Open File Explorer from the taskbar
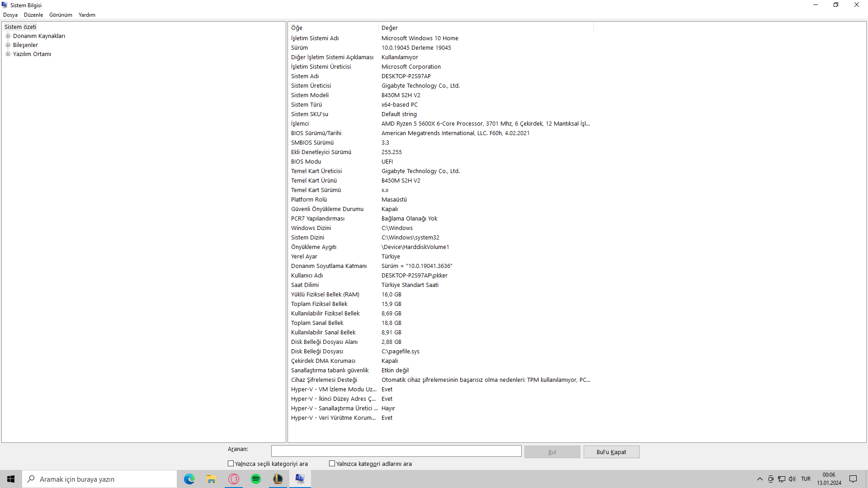 (x=211, y=479)
